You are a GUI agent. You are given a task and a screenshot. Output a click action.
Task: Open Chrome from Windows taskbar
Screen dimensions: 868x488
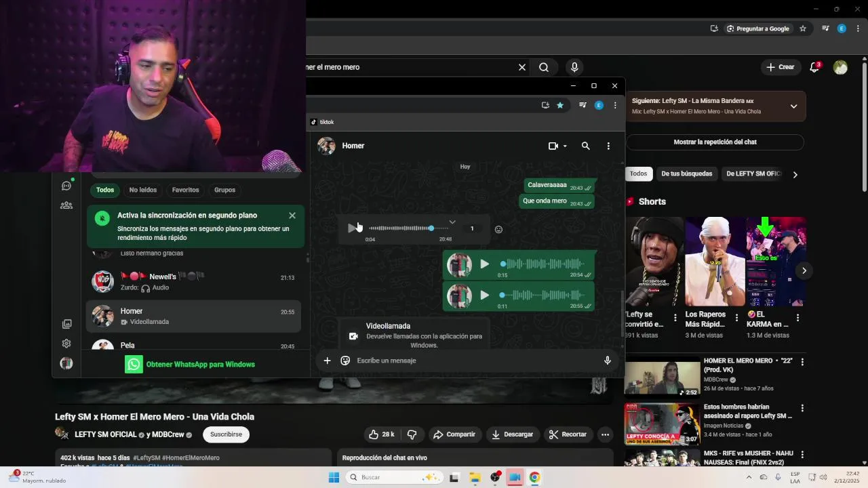(534, 477)
